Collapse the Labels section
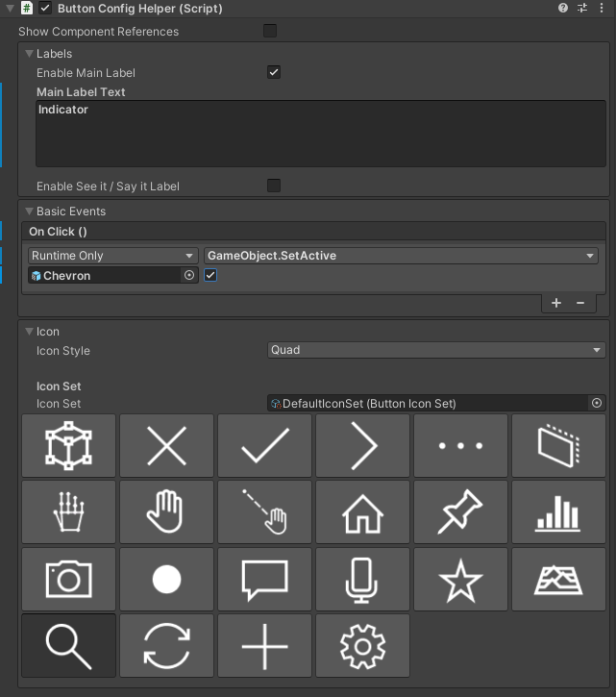Image resolution: width=616 pixels, height=697 pixels. pos(30,53)
